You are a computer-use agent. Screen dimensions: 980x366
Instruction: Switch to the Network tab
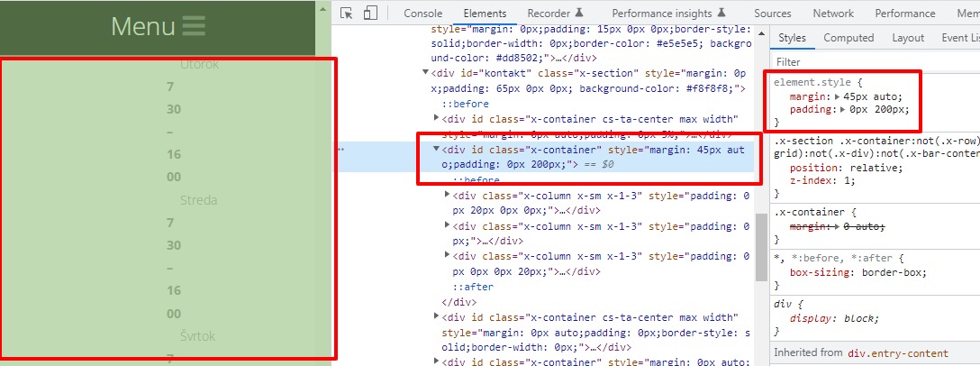point(833,14)
